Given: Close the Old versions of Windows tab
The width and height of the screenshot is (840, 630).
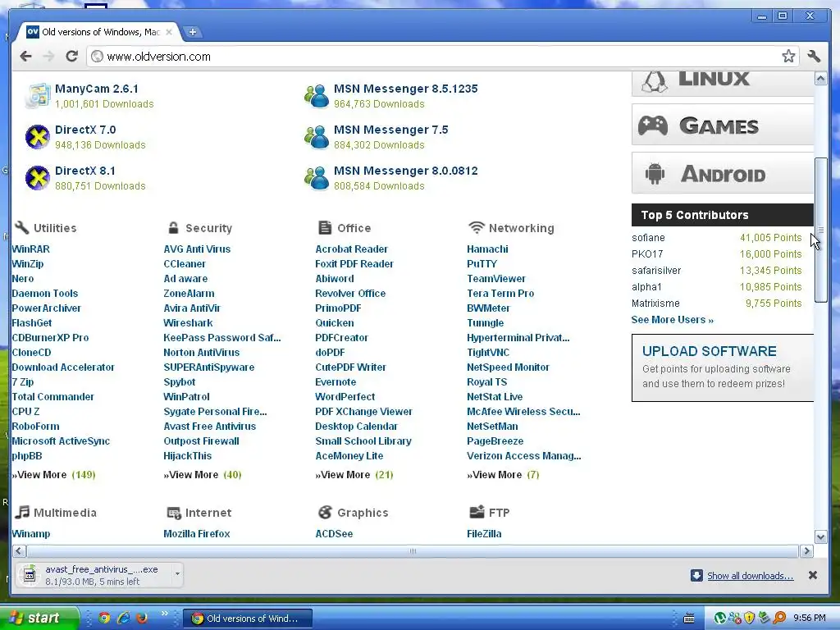Looking at the screenshot, I should [x=169, y=32].
